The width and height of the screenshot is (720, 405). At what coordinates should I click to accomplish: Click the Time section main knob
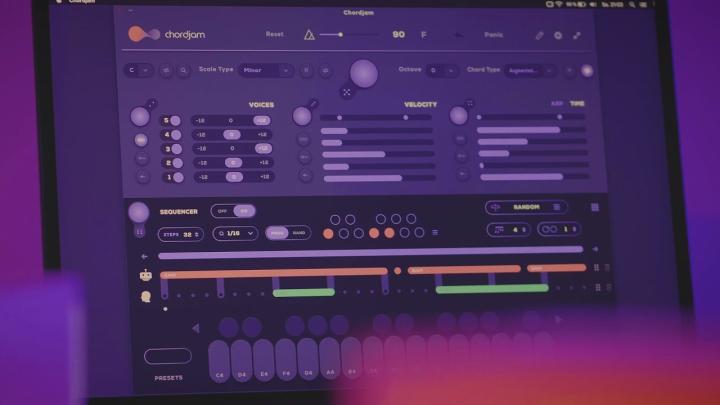(x=458, y=116)
